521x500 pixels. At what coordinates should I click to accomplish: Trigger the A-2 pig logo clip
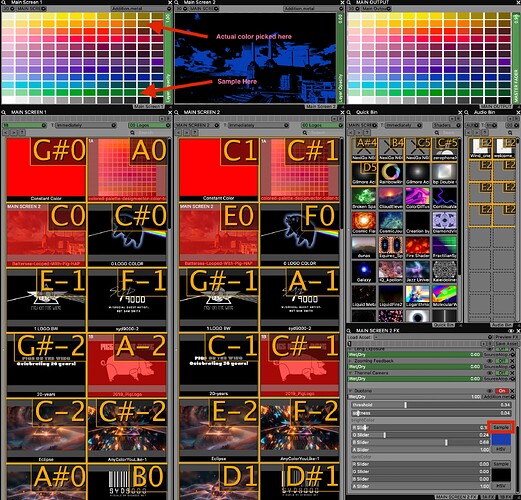coord(127,365)
